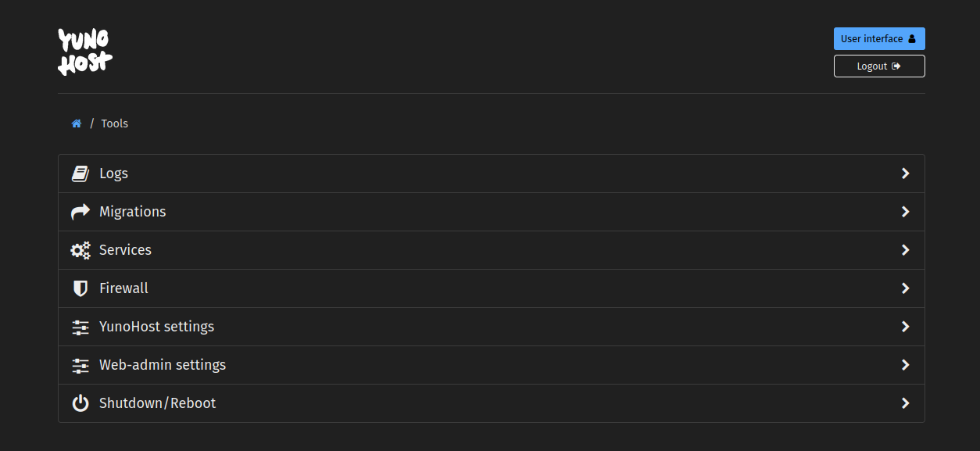
Task: Click the Firewall shield icon
Action: (x=80, y=288)
